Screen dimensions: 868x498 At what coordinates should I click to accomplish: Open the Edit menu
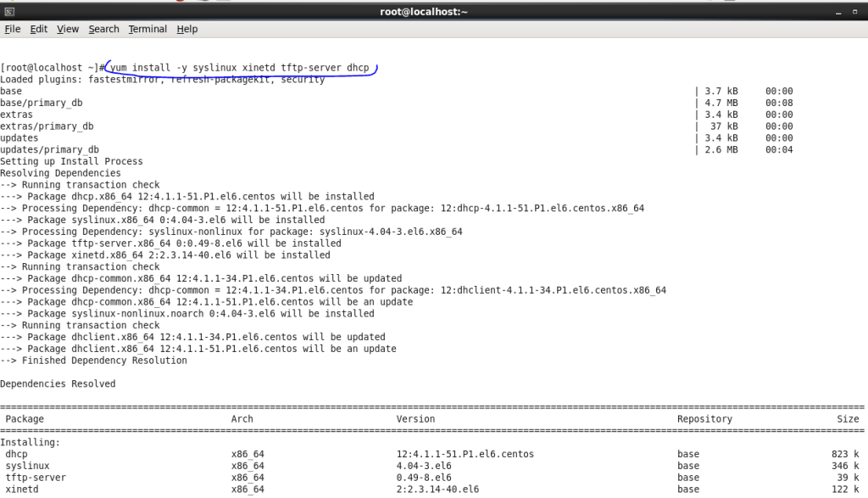38,29
